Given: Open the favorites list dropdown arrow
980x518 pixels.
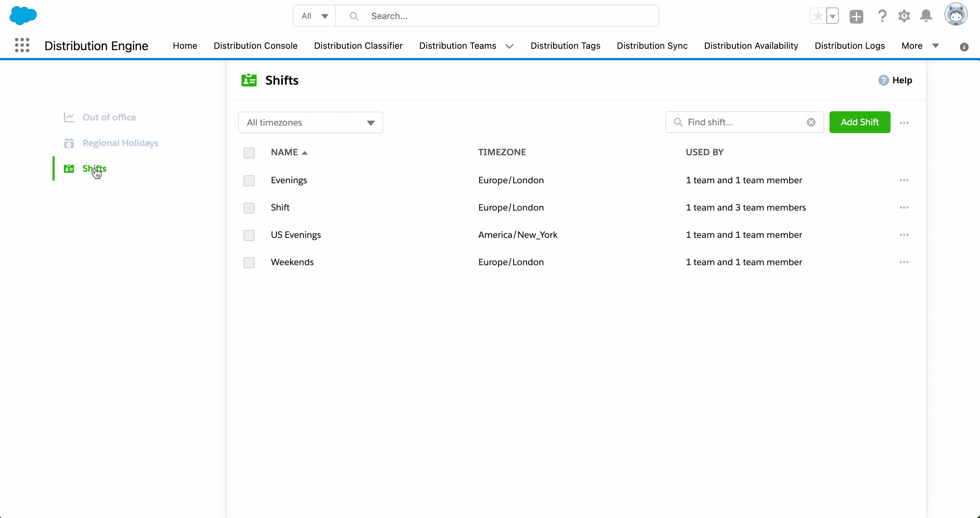Looking at the screenshot, I should click(x=832, y=16).
